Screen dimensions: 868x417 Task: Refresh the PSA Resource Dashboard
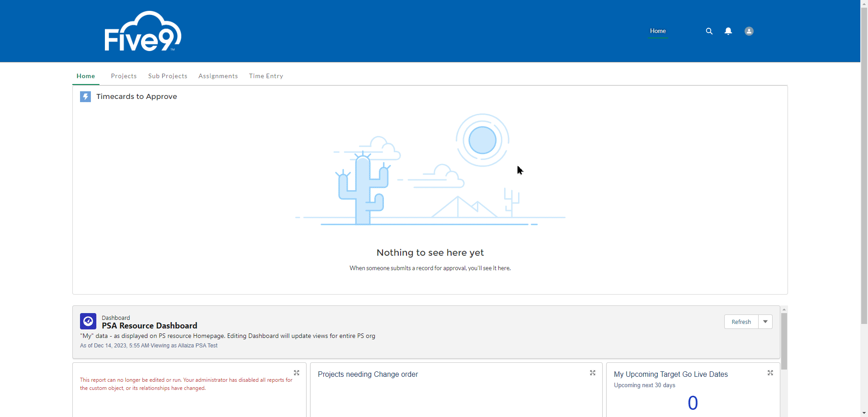[x=741, y=322]
